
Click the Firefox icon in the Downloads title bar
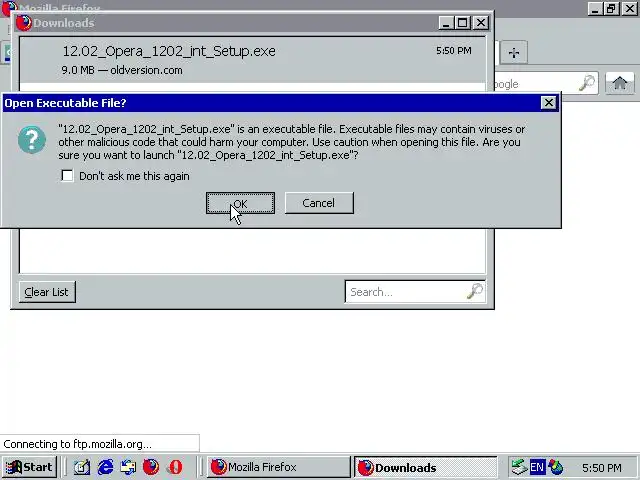pyautogui.click(x=23, y=23)
